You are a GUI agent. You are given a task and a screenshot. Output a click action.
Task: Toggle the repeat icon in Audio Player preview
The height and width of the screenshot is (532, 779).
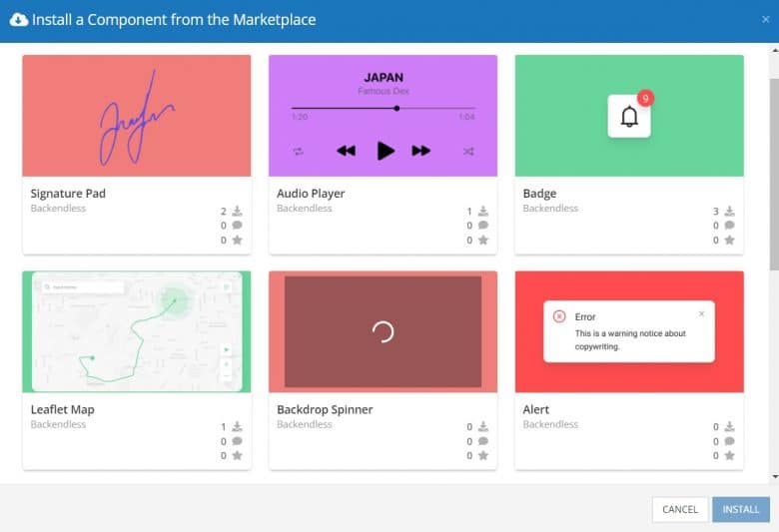(x=298, y=151)
